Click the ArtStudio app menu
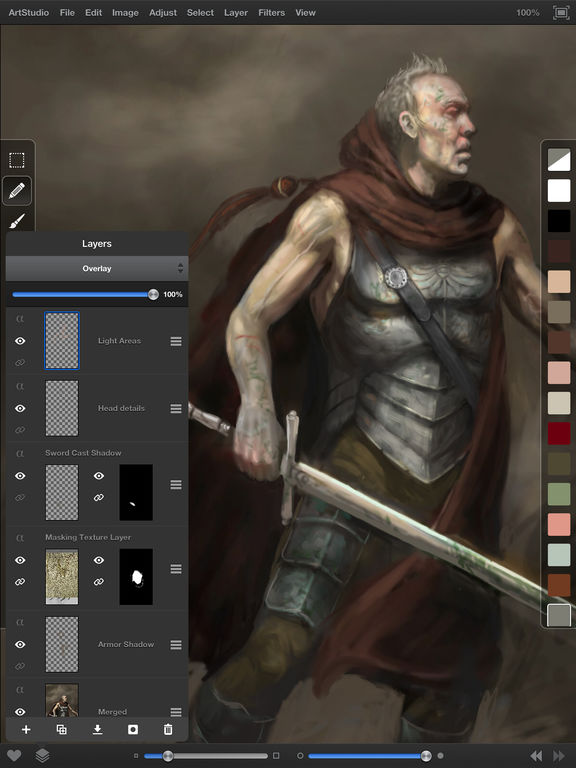This screenshot has width=576, height=768. pos(28,13)
